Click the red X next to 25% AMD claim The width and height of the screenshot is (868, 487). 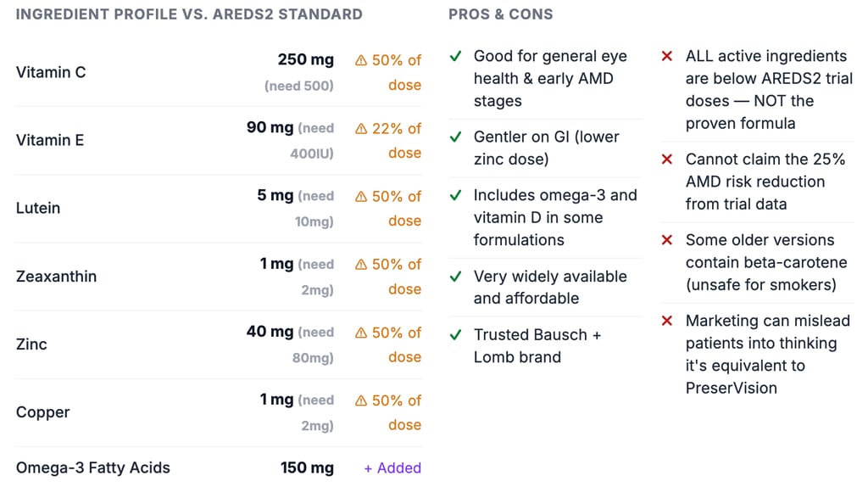pyautogui.click(x=667, y=160)
